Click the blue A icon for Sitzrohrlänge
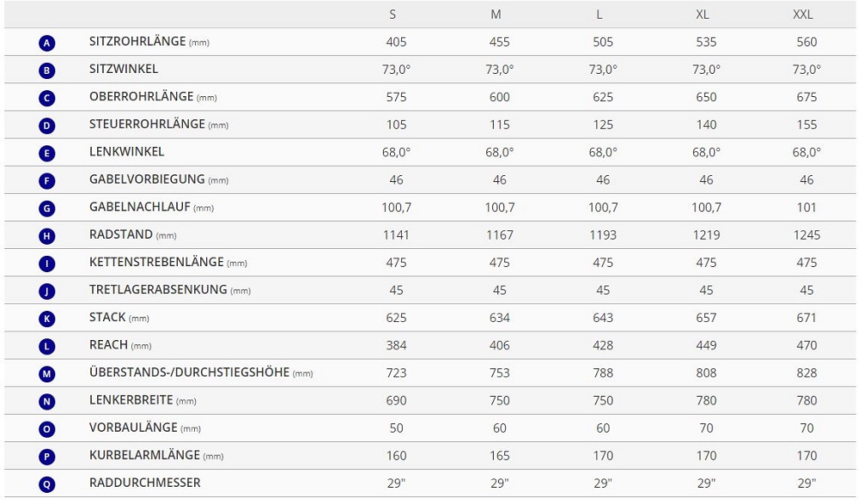859x504 pixels. [x=47, y=43]
